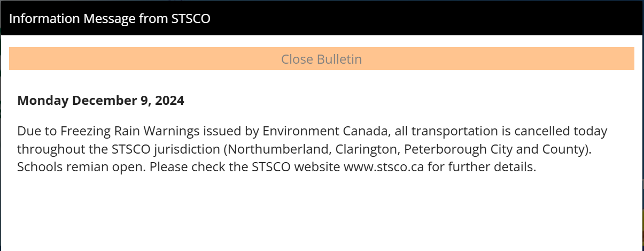Click the word Monday in the heading
Viewport: 644px width, 251px height.
coord(43,101)
